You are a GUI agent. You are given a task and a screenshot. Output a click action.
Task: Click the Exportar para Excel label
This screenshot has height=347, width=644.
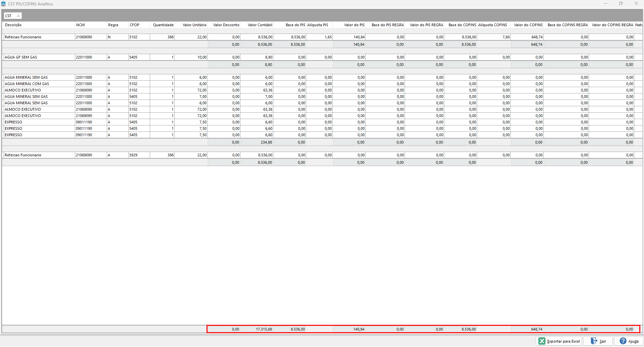coord(563,341)
